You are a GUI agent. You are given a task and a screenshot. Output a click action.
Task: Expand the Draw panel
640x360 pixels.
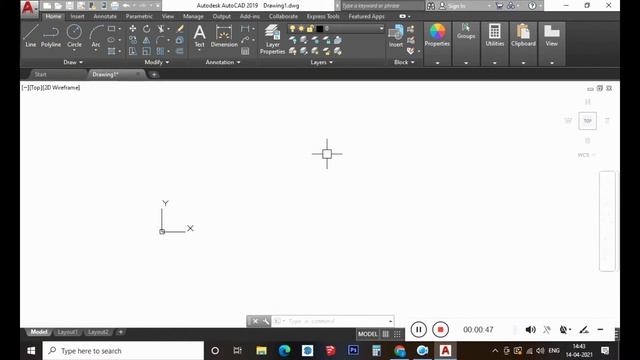click(73, 62)
